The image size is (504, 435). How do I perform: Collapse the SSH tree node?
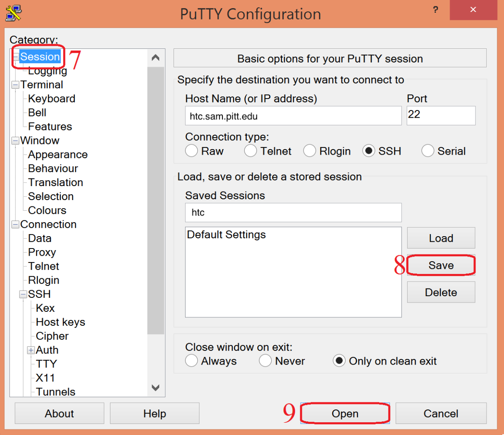click(23, 294)
